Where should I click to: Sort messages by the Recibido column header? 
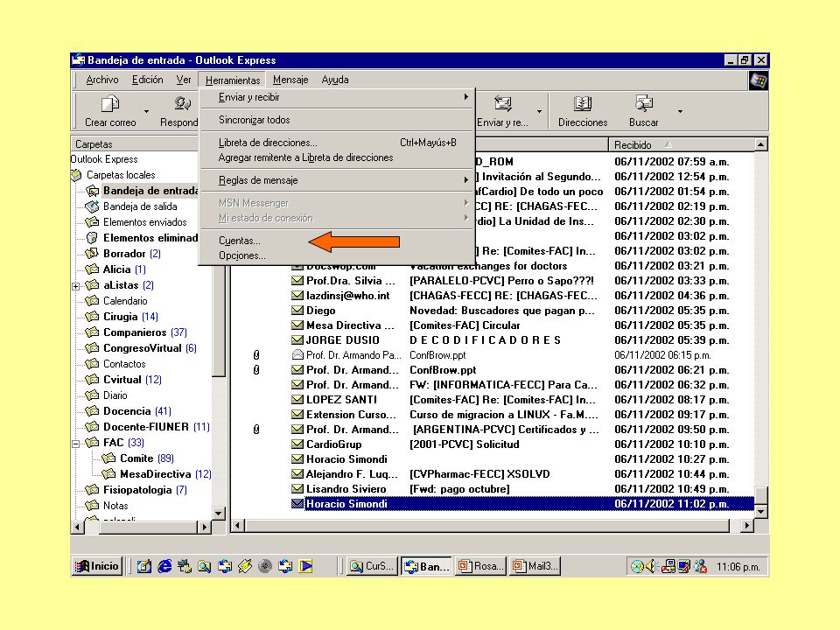pyautogui.click(x=681, y=144)
